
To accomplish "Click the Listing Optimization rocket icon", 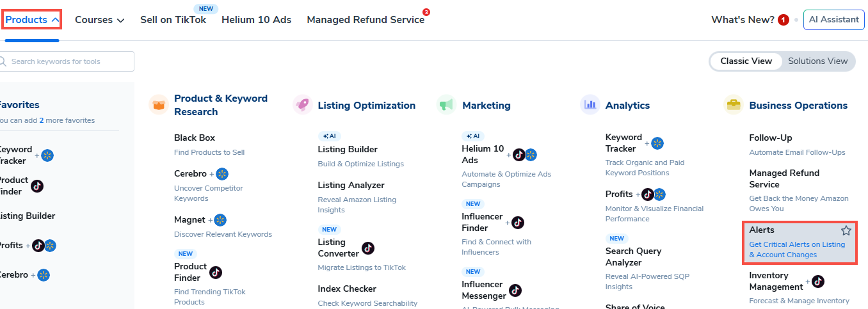I will point(302,105).
